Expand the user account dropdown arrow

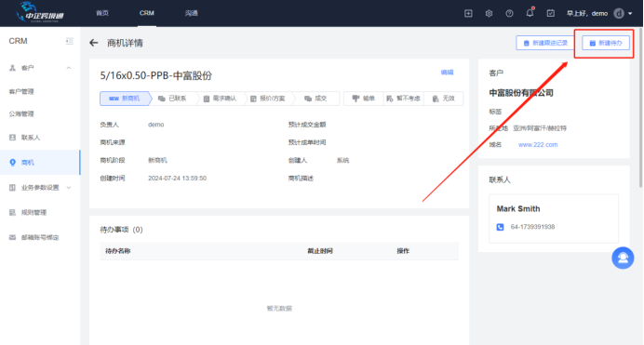630,14
